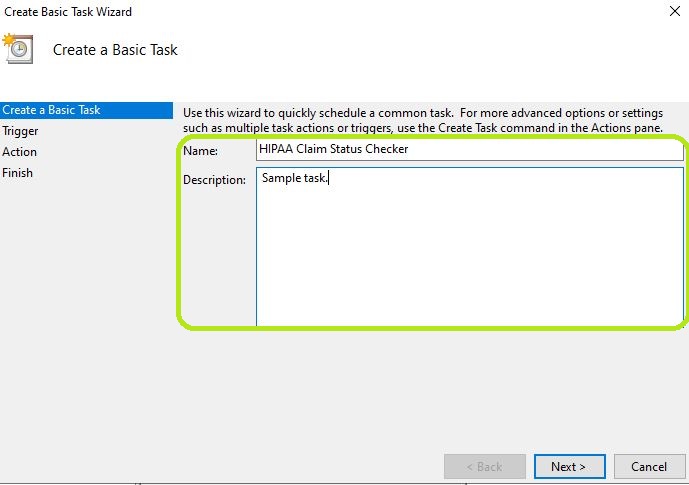Click the 'Create a Basic Task' header title

coord(115,50)
